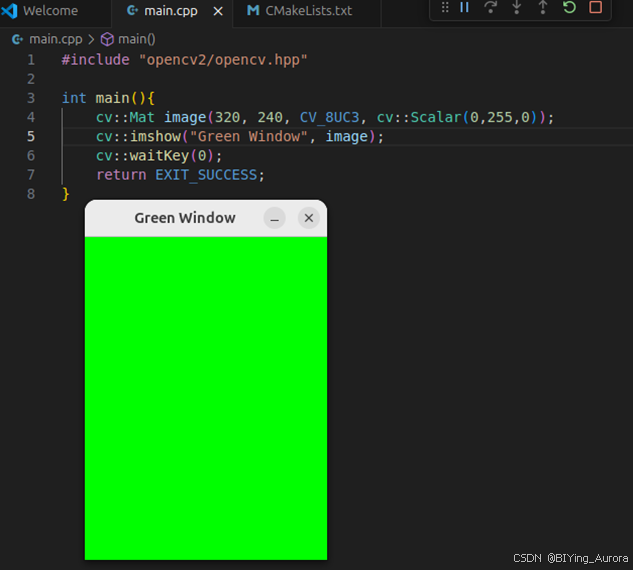Click the debug Step Into arrow

[517, 7]
